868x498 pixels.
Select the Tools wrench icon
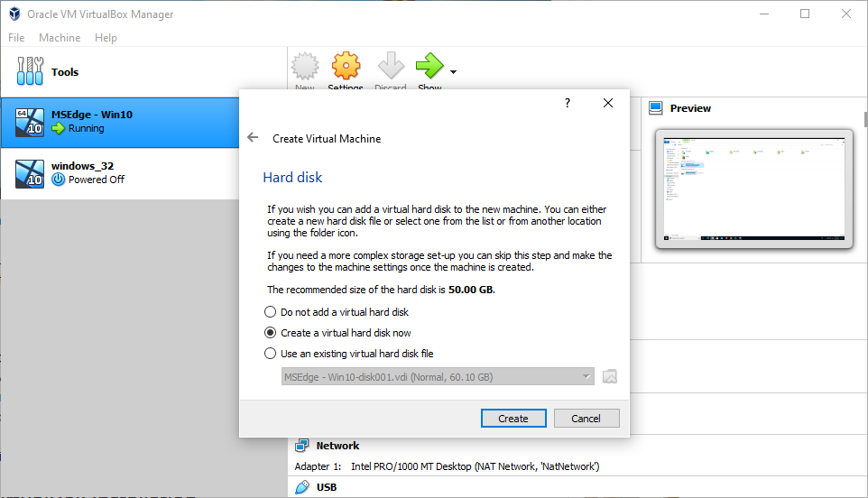tap(30, 71)
